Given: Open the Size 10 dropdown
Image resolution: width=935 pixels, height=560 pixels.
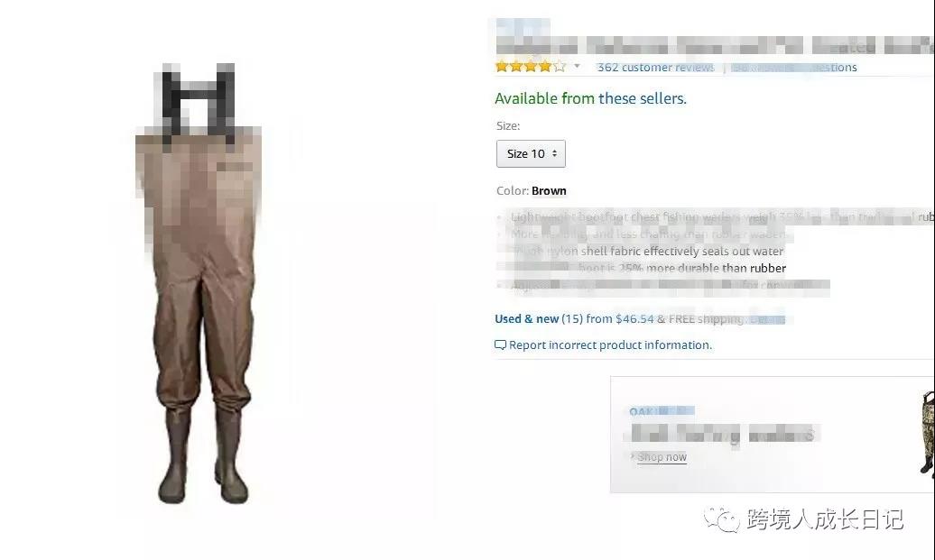Looking at the screenshot, I should click(531, 153).
